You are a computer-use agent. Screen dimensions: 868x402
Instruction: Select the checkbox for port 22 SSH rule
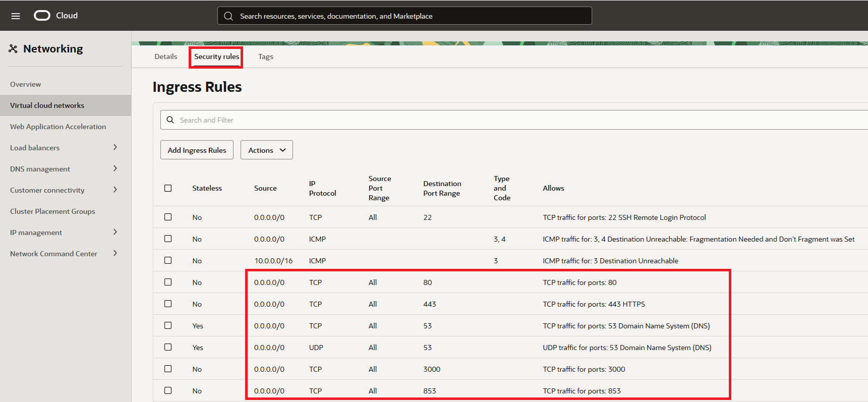pos(168,217)
